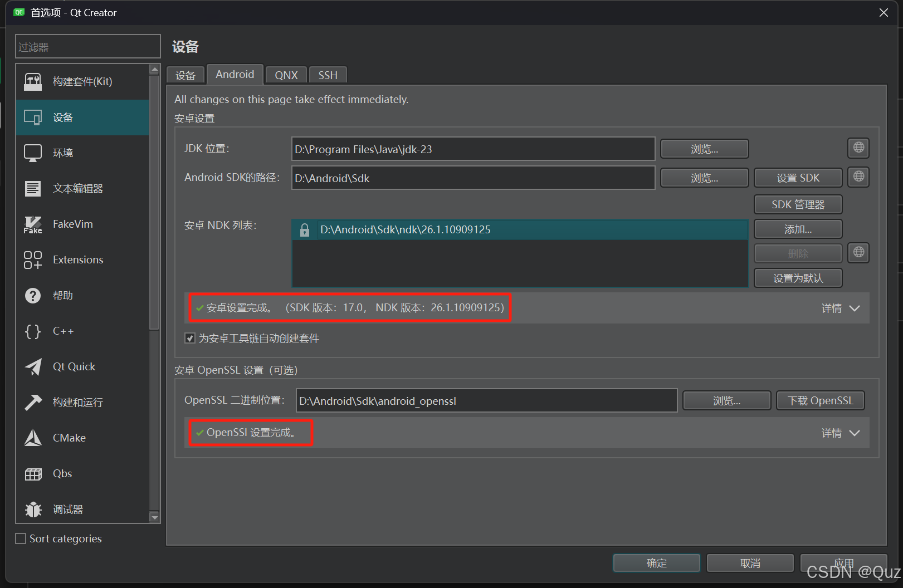Open the CMake preferences section

69,438
